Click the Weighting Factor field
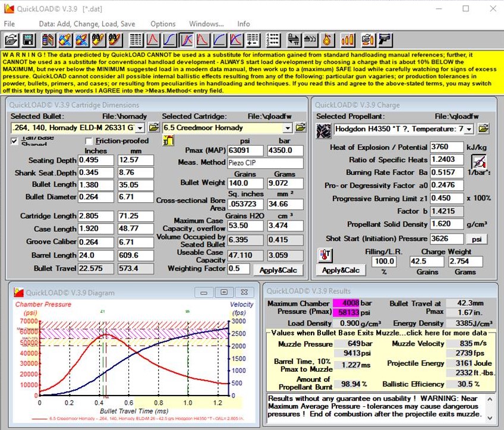The height and width of the screenshot is (430, 504). [x=238, y=269]
